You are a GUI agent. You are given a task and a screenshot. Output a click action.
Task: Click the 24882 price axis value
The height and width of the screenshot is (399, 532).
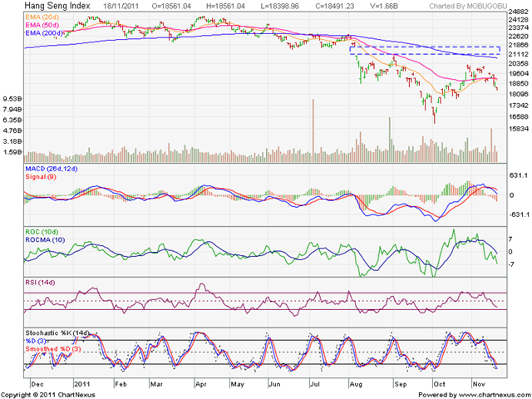click(x=519, y=12)
